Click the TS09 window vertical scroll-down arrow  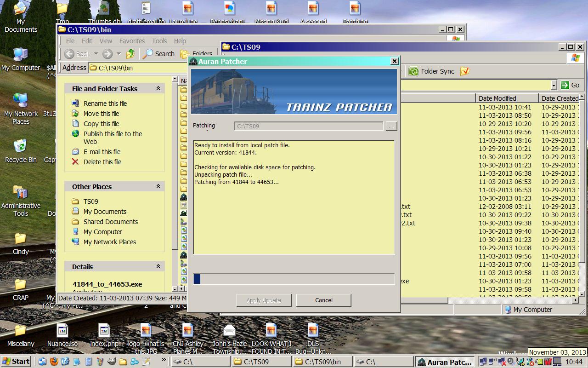582,293
